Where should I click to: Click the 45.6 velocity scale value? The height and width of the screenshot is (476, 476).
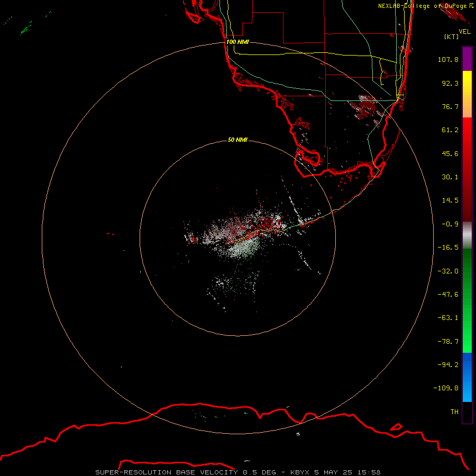pos(450,153)
